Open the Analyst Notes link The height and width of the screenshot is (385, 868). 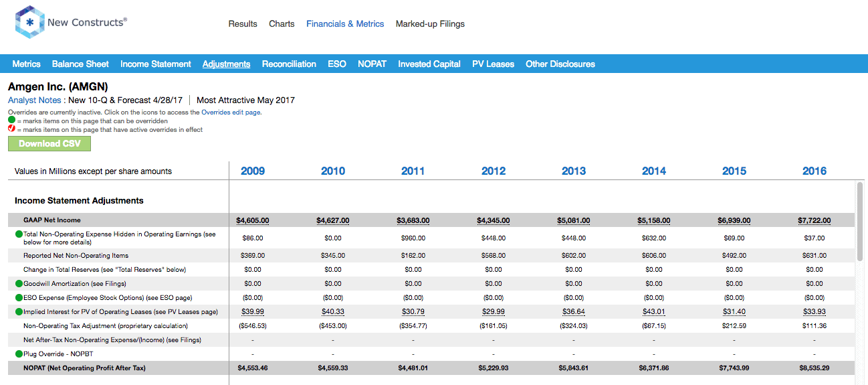point(35,100)
